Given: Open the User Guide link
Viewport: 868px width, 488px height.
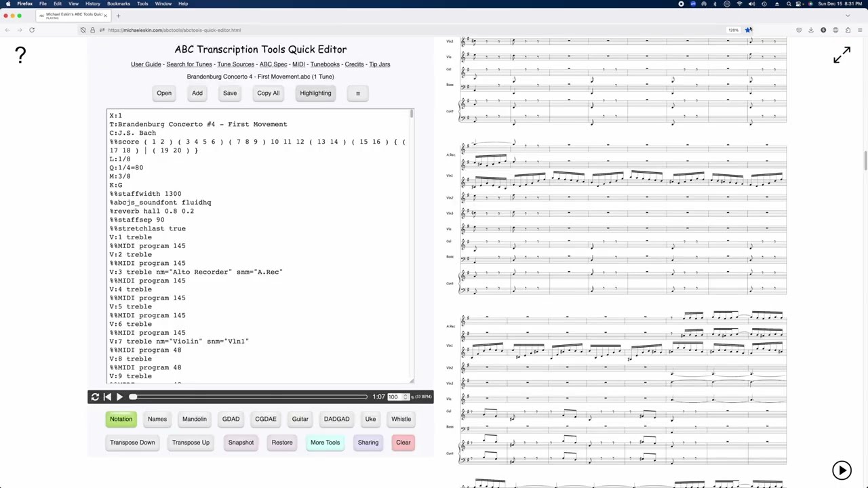Looking at the screenshot, I should [x=146, y=64].
